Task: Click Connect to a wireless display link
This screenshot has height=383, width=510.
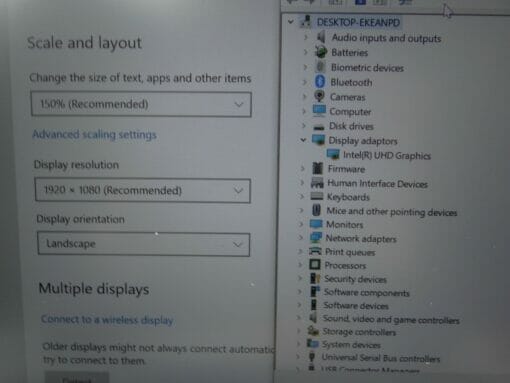Action: click(107, 319)
